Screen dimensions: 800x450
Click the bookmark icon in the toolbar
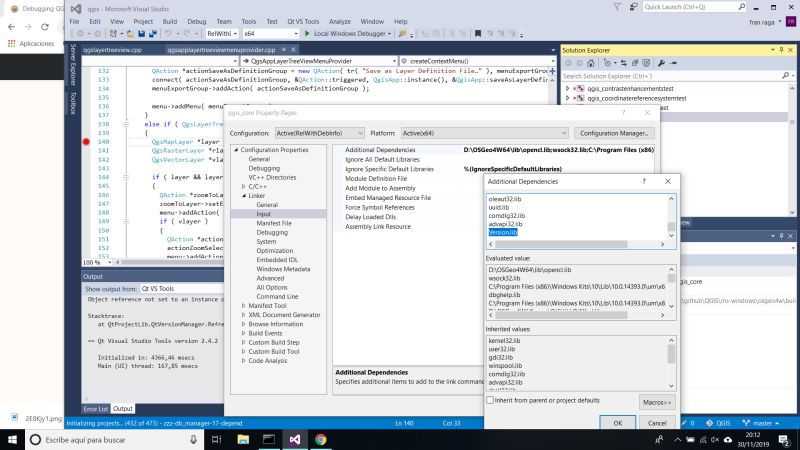[x=478, y=34]
